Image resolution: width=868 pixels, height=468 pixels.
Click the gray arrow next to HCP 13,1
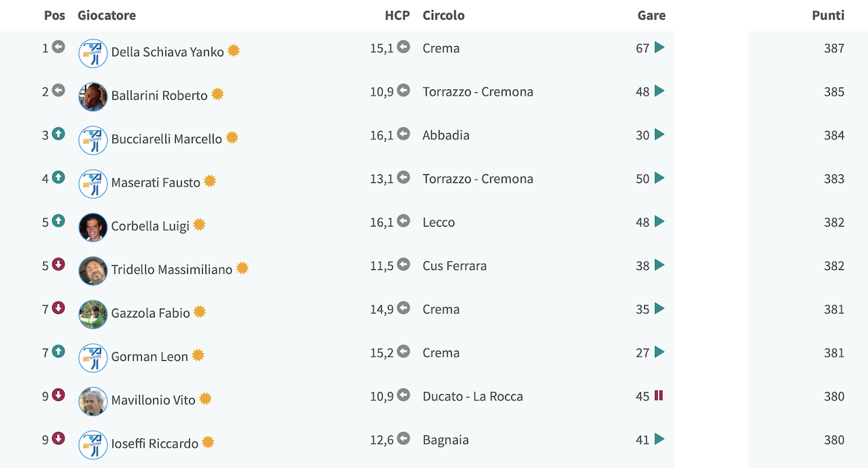click(x=403, y=178)
